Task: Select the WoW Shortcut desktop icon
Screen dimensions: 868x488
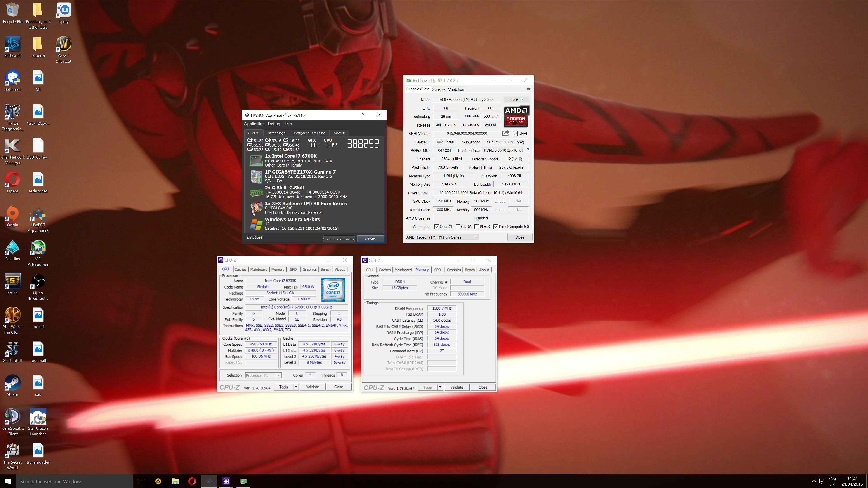Action: (63, 50)
